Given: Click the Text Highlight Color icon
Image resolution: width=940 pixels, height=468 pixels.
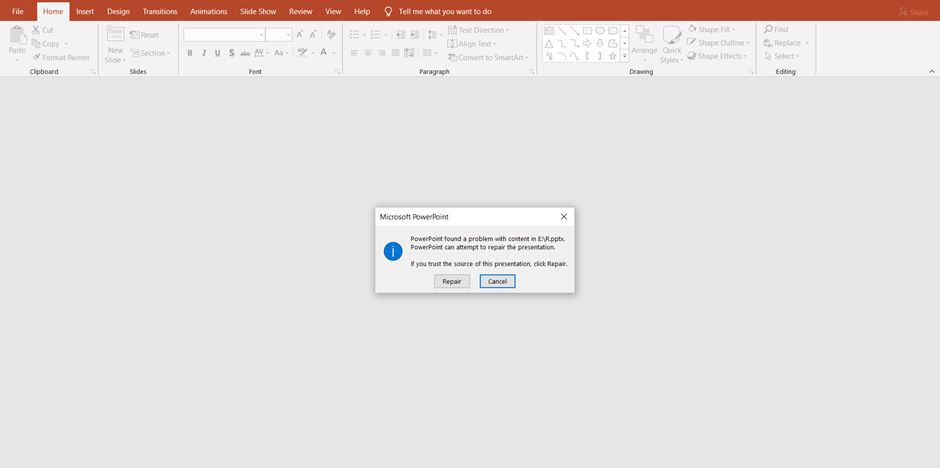Looking at the screenshot, I should click(302, 53).
